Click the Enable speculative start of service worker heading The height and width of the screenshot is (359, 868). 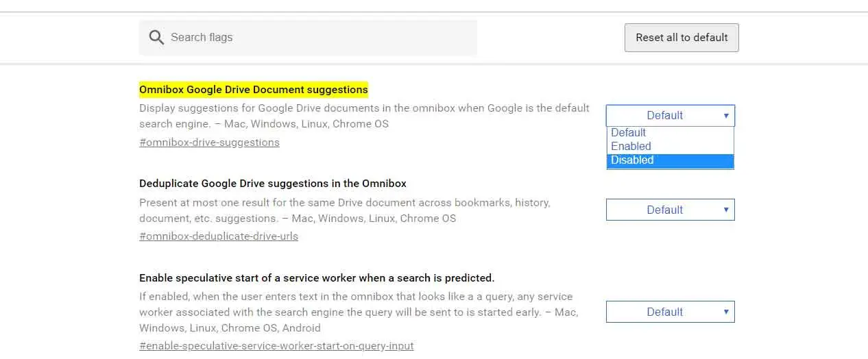coord(317,278)
